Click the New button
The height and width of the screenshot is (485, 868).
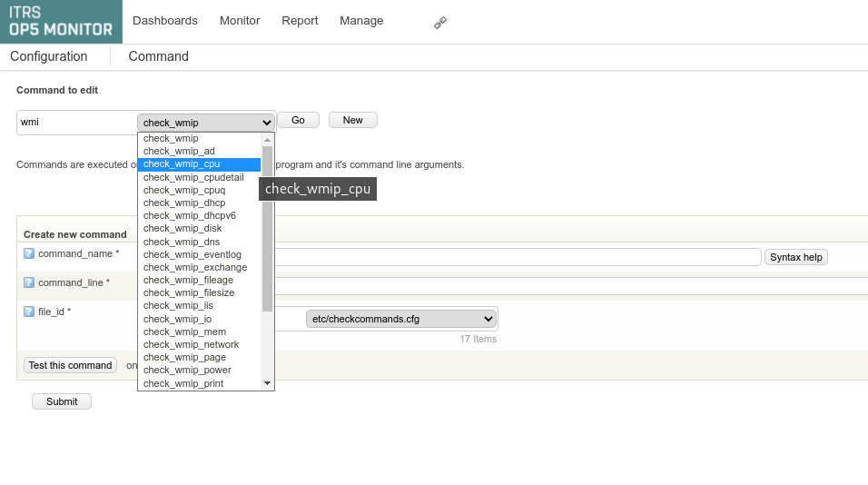click(x=352, y=120)
